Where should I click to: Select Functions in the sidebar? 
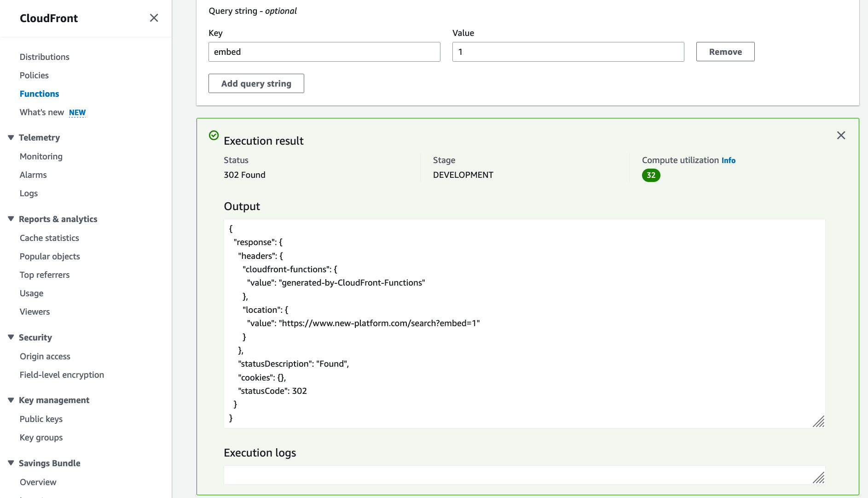point(39,94)
